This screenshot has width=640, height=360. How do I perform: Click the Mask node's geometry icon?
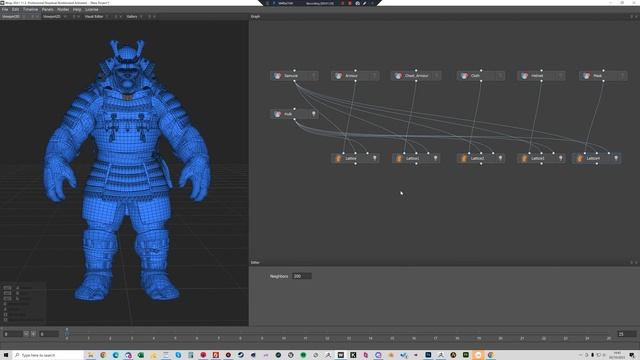587,76
